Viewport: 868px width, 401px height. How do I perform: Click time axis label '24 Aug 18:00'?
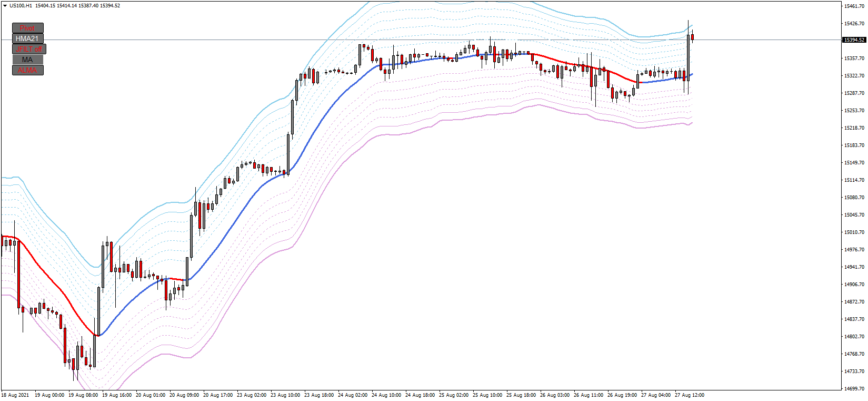420,395
